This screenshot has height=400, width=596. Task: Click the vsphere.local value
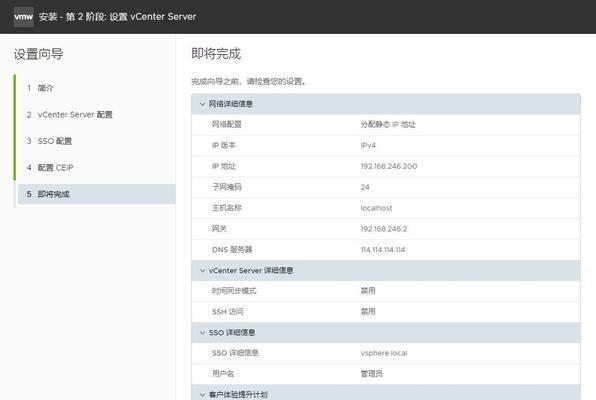coord(384,353)
